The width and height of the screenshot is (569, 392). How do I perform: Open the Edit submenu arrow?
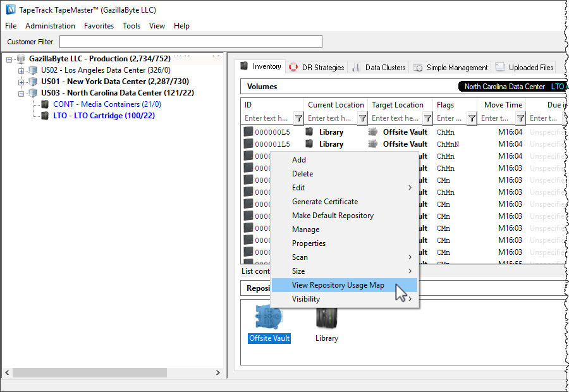(410, 188)
